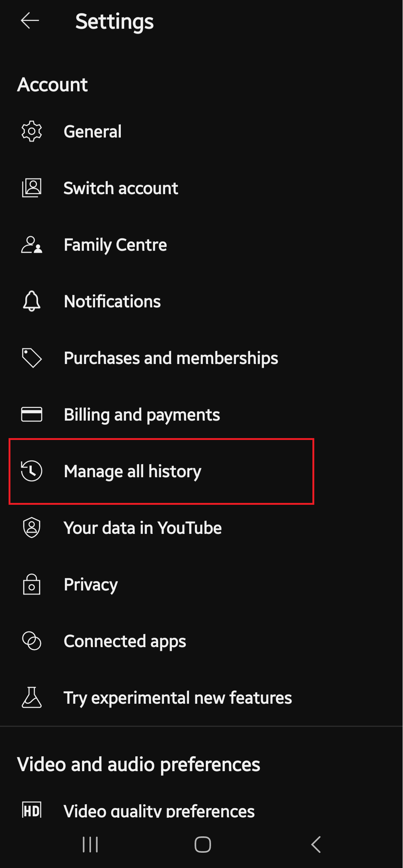Open the Privacy settings entry
This screenshot has height=868, width=403.
[x=90, y=584]
